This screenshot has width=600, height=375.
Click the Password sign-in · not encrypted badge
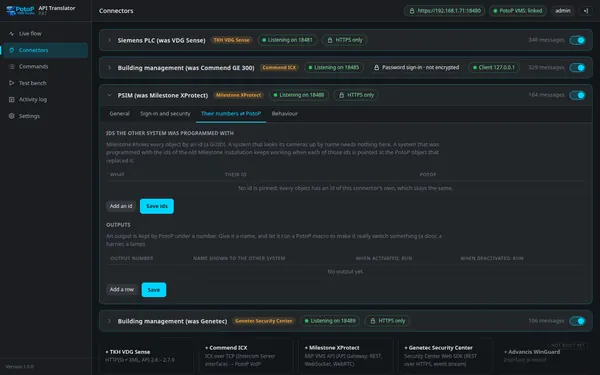coord(417,67)
